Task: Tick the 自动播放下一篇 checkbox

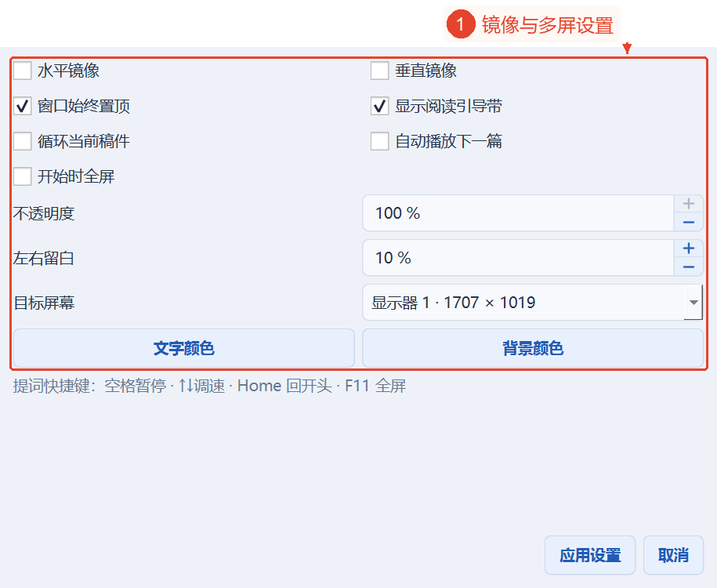Action: pos(379,141)
